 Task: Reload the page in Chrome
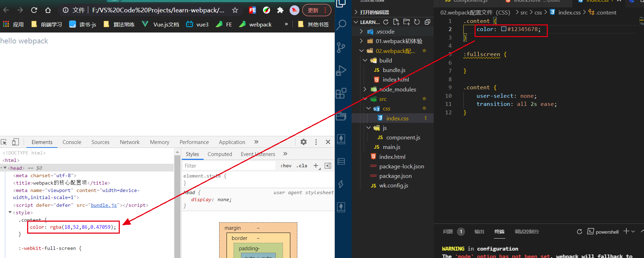[34, 10]
